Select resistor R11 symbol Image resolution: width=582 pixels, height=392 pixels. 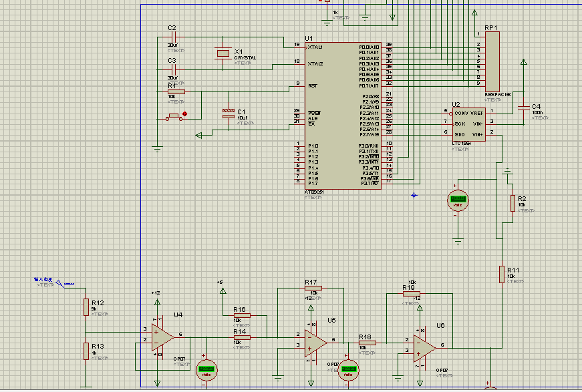[x=502, y=274]
